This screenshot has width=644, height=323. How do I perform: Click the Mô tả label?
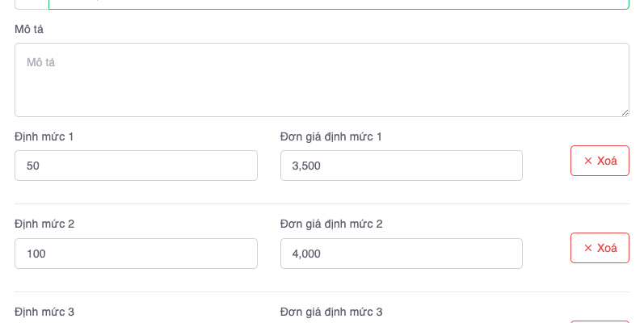(29, 29)
